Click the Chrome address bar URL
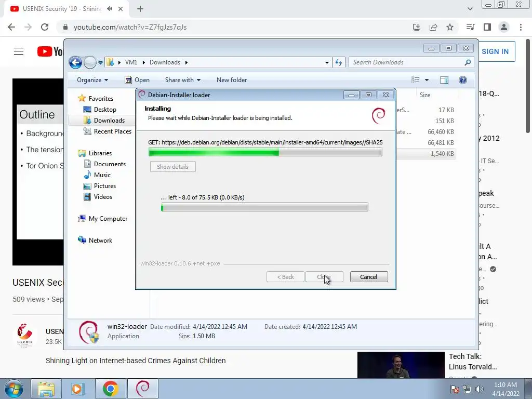The height and width of the screenshot is (399, 532). (130, 27)
